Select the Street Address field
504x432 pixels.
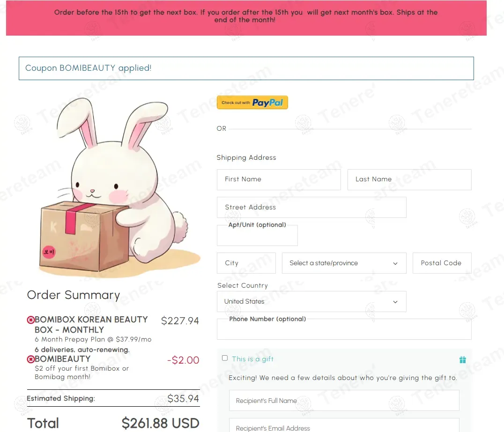point(311,208)
